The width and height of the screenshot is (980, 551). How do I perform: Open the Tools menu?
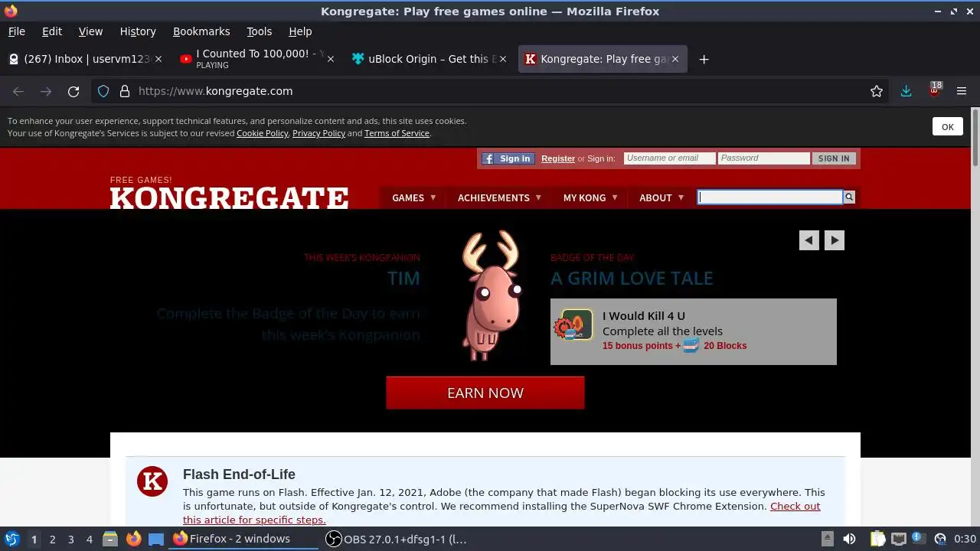(x=259, y=31)
